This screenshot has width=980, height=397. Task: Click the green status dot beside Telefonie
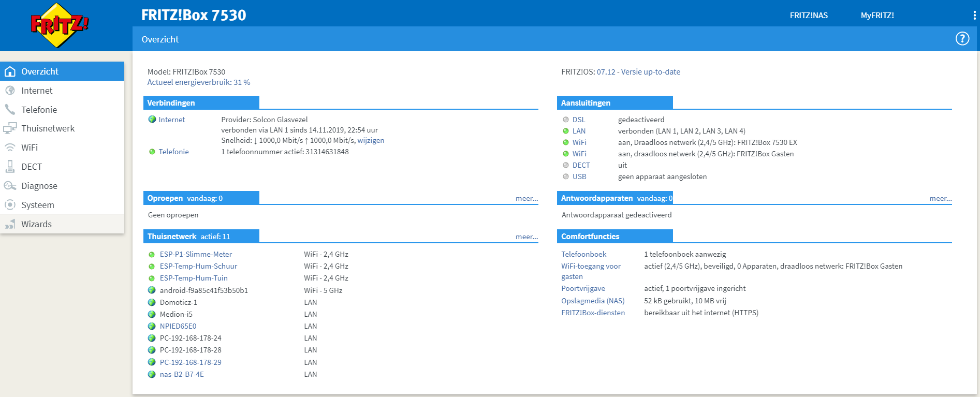pos(152,152)
